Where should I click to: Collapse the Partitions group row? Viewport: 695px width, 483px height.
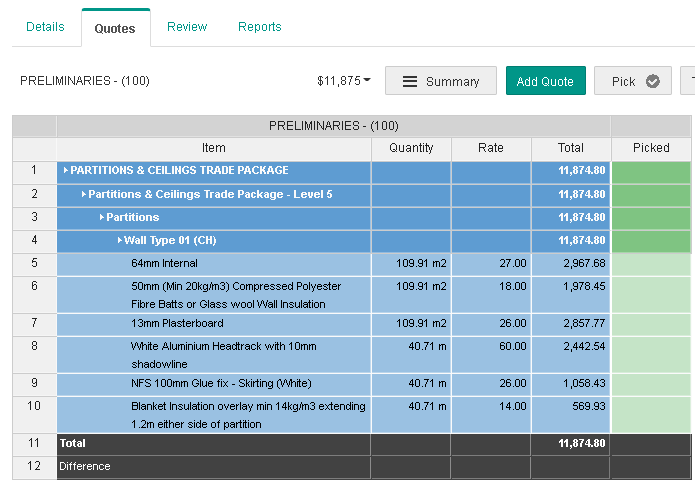(x=102, y=217)
